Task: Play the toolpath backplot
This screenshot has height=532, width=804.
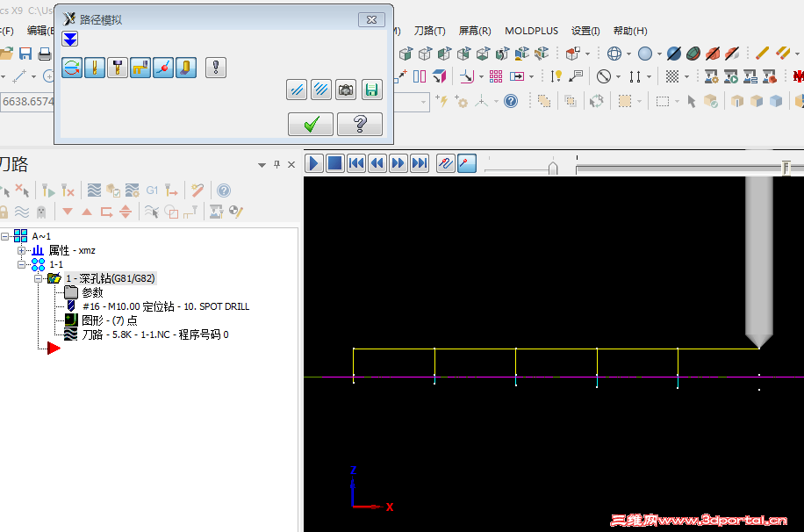Action: tap(314, 163)
